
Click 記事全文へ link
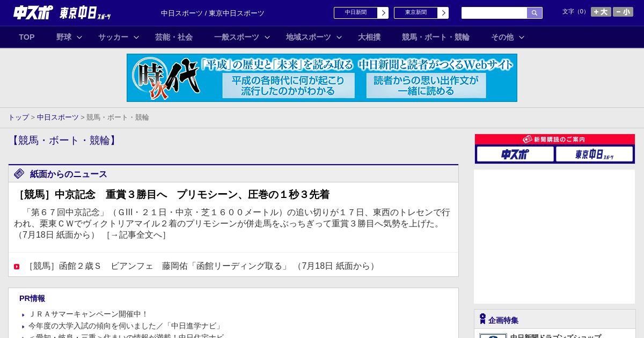coord(136,235)
